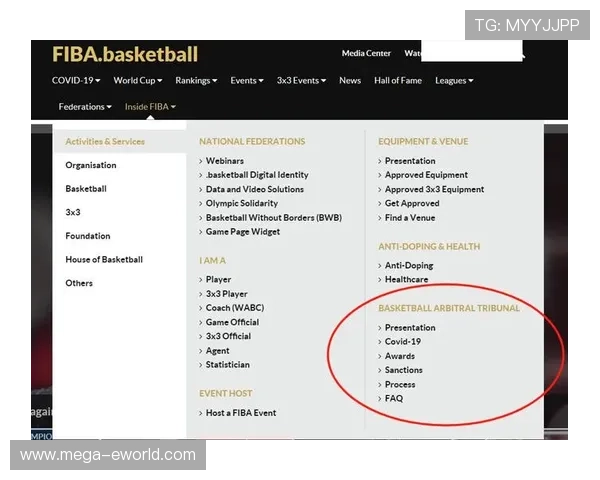Select the Foundation sidebar tab
Image resolution: width=600 pixels, height=480 pixels.
88,236
